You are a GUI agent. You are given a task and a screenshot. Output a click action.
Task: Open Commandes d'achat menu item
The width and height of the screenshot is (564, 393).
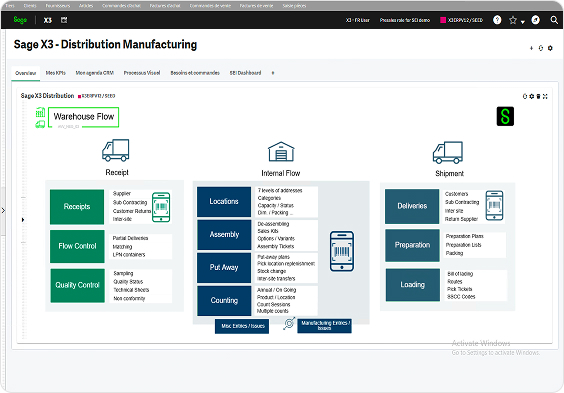pos(122,6)
